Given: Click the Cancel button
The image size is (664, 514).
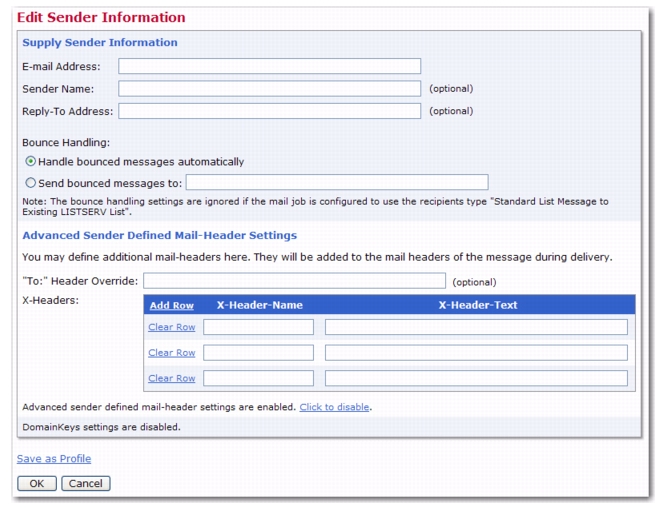Looking at the screenshot, I should coord(86,484).
